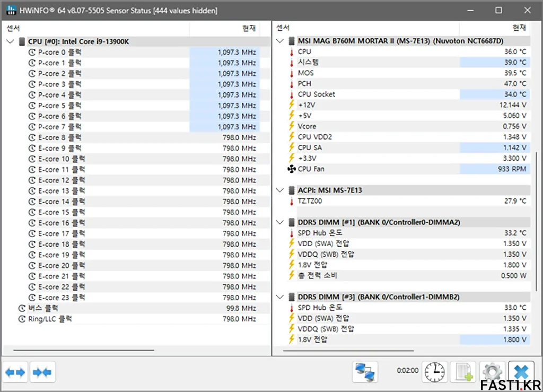Click the right pane sensor column header
This screenshot has height=392, width=543.
tap(367, 28)
